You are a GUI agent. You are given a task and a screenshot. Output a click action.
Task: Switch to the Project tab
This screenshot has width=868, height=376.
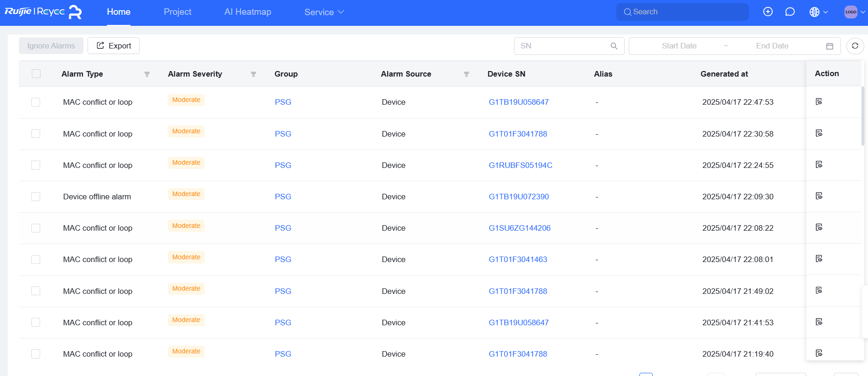[x=177, y=12]
